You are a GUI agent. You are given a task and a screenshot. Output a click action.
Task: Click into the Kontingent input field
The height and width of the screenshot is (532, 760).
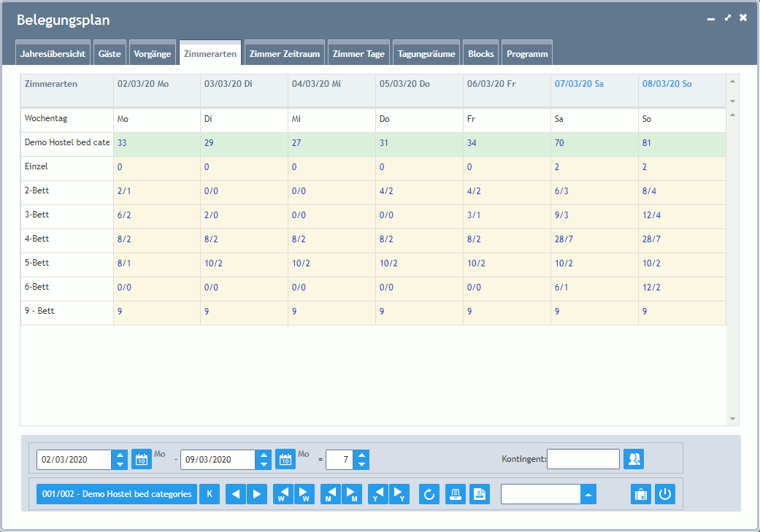[583, 459]
